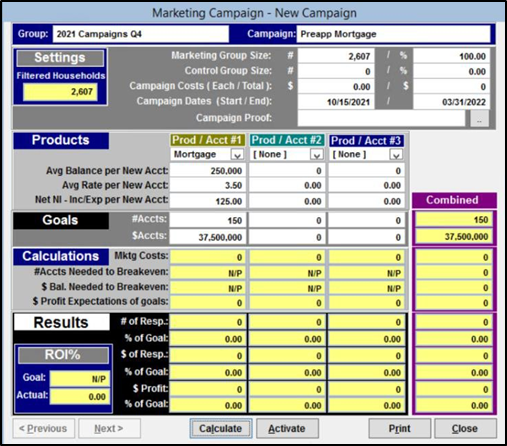Click Avg Balance per New Acct for Mortgage
507x446 pixels.
pyautogui.click(x=208, y=171)
